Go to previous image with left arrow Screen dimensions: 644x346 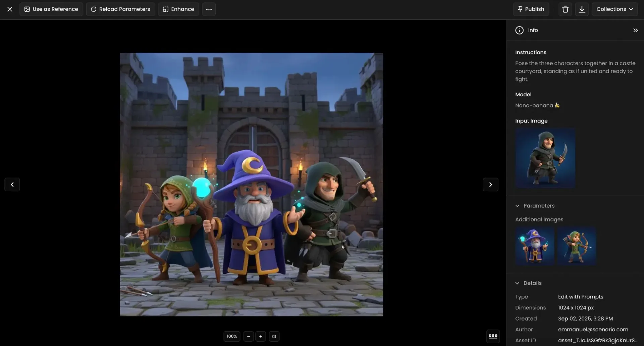[12, 184]
